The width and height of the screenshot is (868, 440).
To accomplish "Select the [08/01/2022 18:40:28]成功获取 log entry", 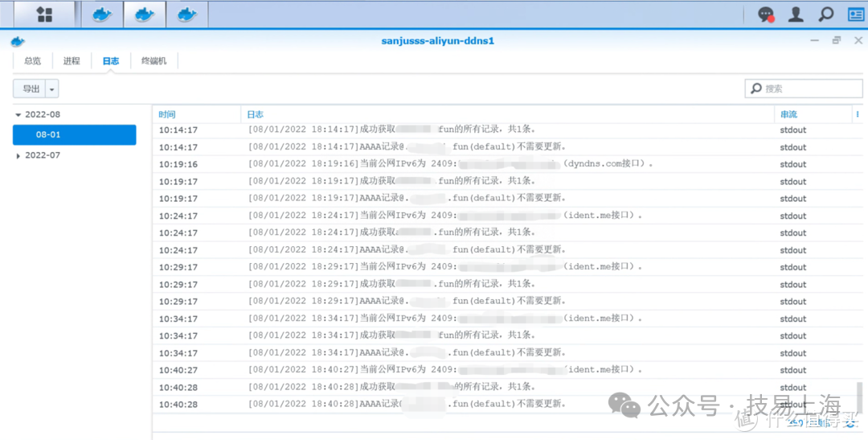I will [x=392, y=387].
